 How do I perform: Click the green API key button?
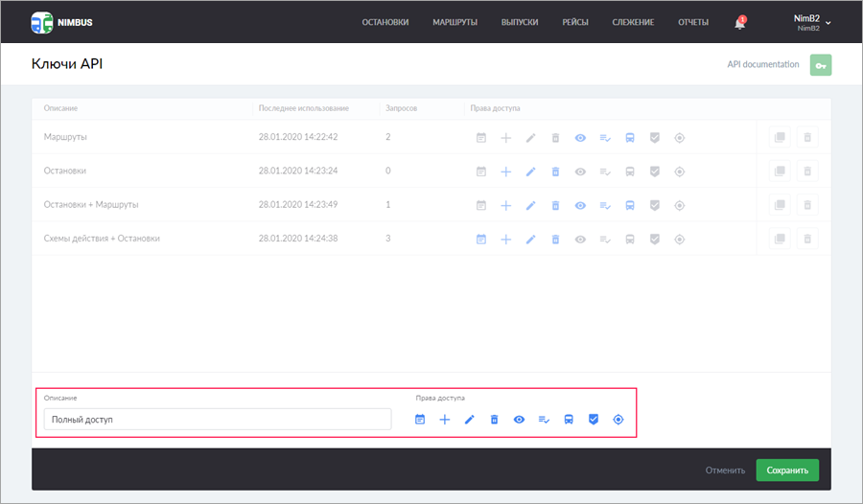tap(820, 65)
